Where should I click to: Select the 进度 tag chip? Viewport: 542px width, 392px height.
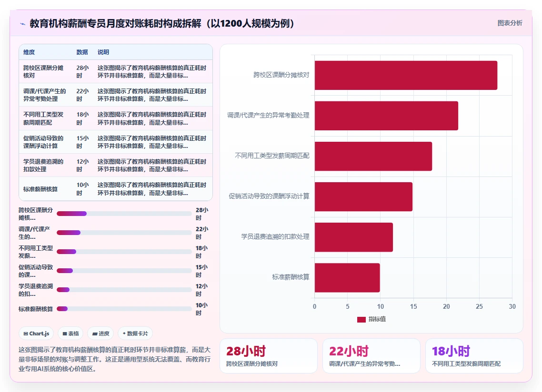(100, 333)
